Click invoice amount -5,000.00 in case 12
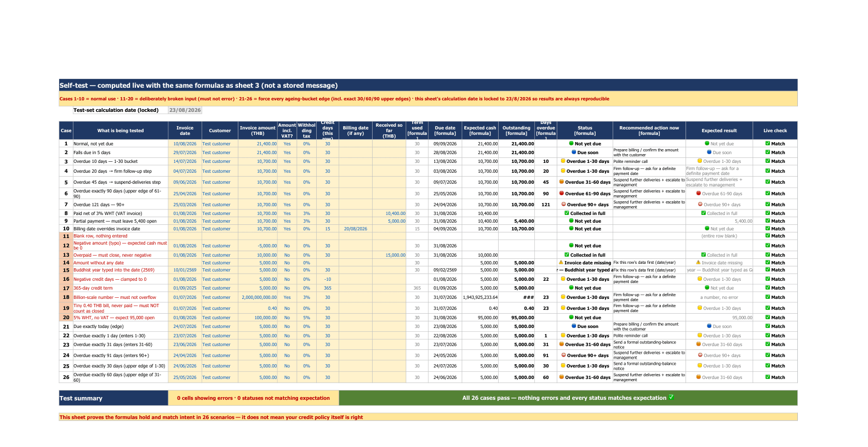The image size is (868, 447). [x=258, y=246]
